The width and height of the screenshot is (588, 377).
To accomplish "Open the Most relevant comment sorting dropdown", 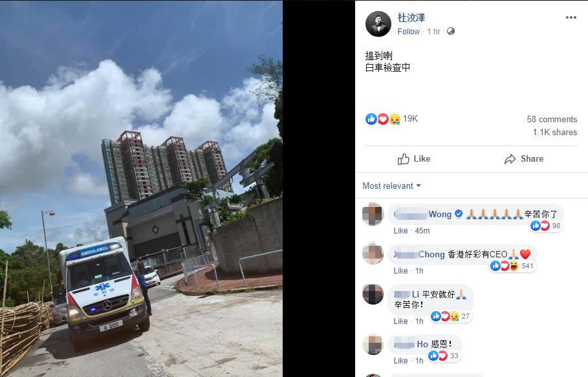I will click(391, 186).
